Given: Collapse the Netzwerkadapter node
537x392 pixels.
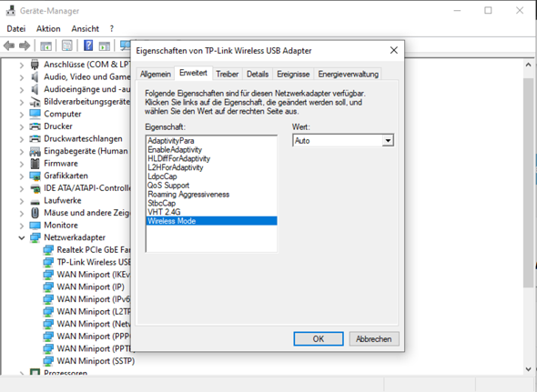Looking at the screenshot, I should 22,237.
